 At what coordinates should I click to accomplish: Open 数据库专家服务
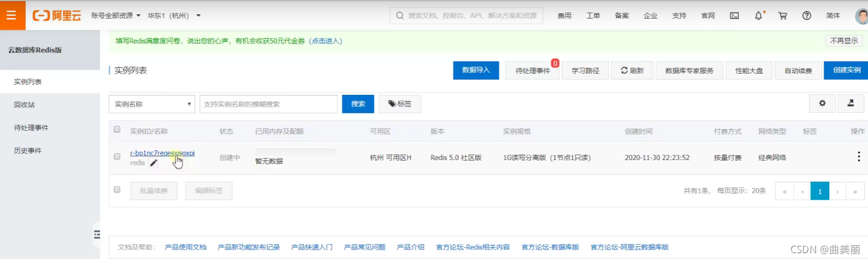coord(689,70)
